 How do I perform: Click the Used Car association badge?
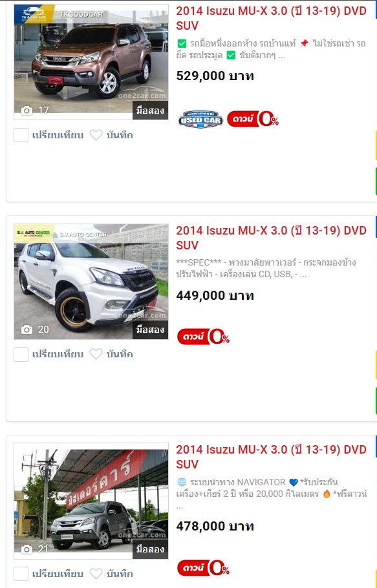(200, 120)
